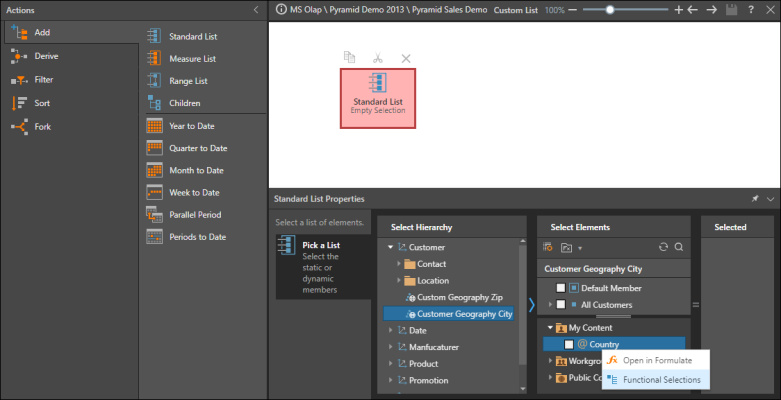Expand the Date hierarchy
The image size is (781, 400).
[390, 330]
